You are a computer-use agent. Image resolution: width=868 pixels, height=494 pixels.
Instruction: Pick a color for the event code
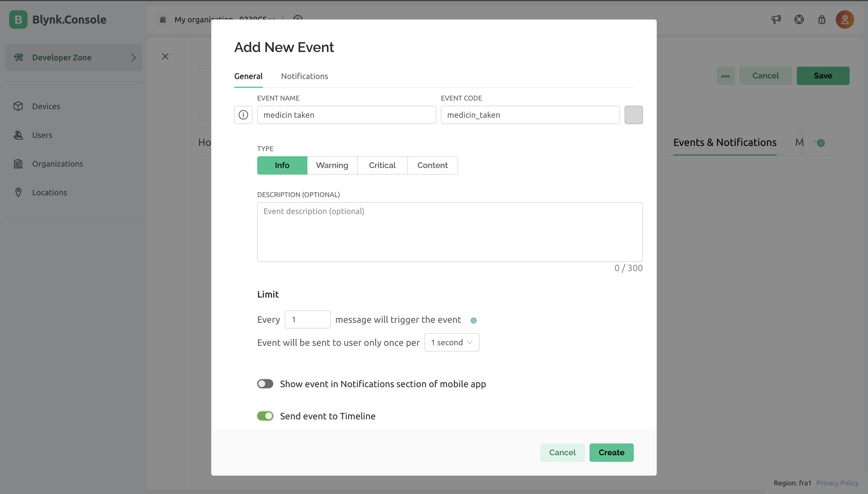pyautogui.click(x=633, y=115)
